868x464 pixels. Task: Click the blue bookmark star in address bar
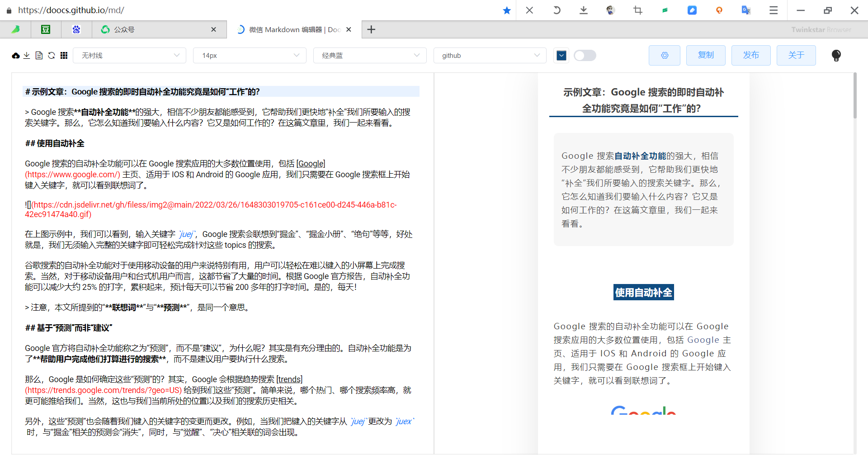coord(507,10)
